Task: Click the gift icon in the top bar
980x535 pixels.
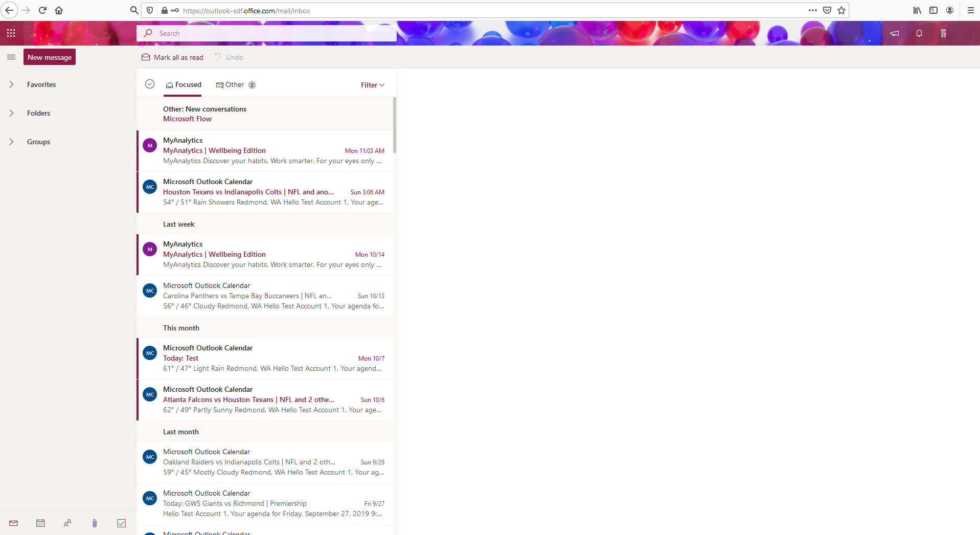Action: [x=944, y=33]
